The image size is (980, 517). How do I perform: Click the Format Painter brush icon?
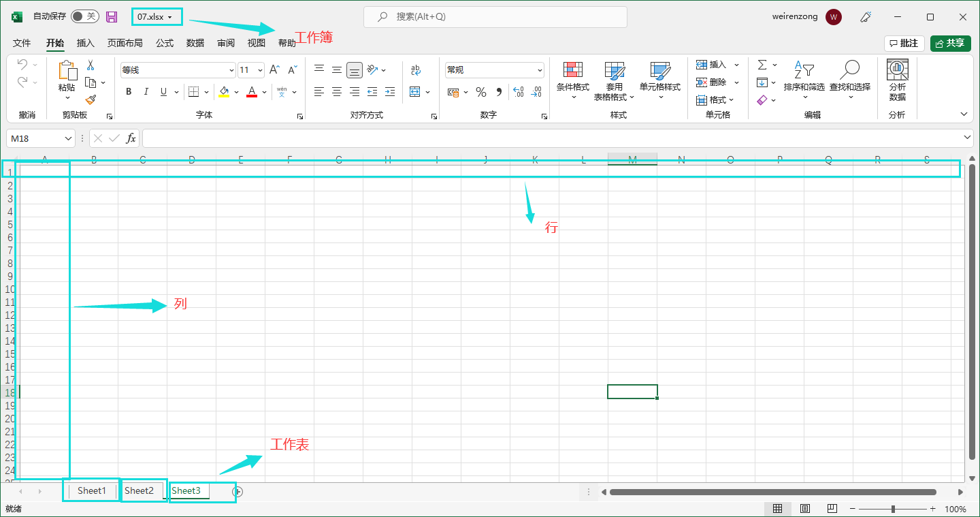pyautogui.click(x=91, y=99)
